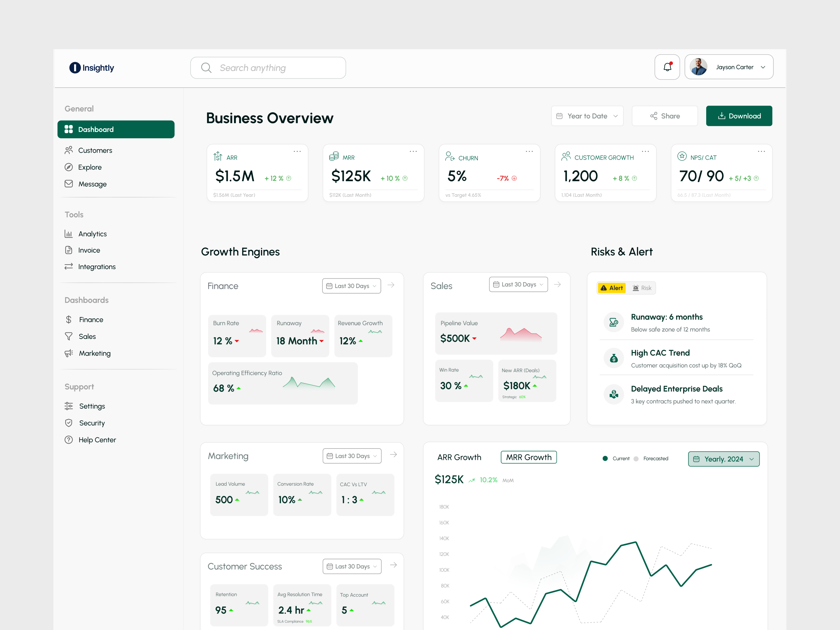Switch the Risks panel to Risk filter

click(642, 288)
